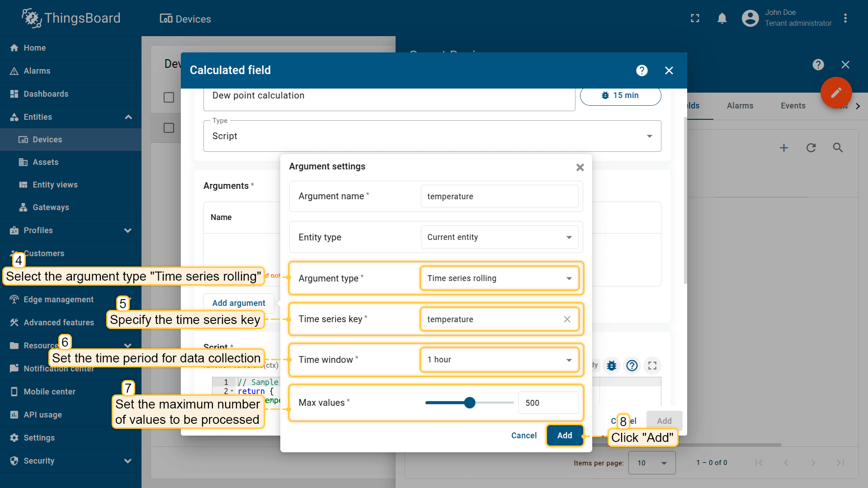Clear the time series key value

[567, 319]
